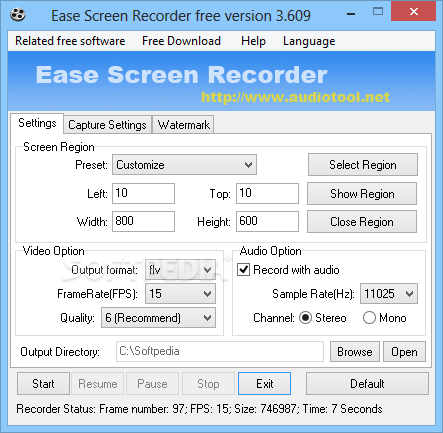The height and width of the screenshot is (433, 443).
Task: Click the film reel app icon
Action: coord(18,15)
